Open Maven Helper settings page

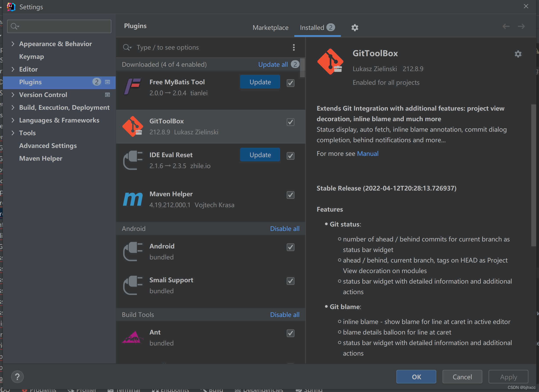click(x=41, y=158)
